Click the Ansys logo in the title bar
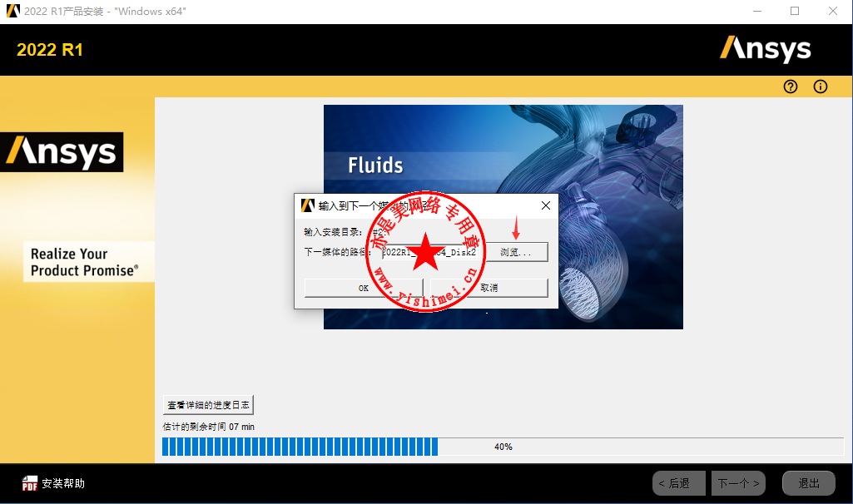 pos(13,11)
